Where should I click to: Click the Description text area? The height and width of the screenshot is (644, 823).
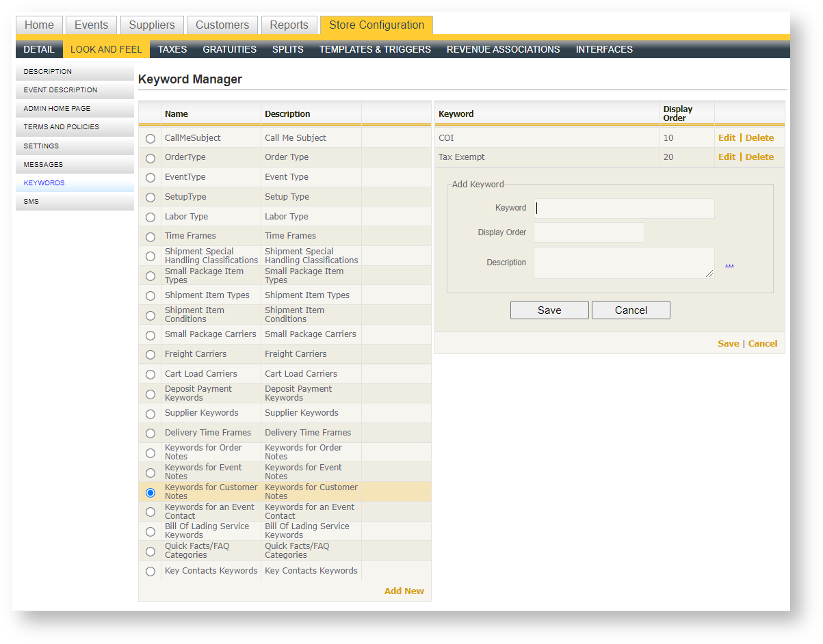623,263
